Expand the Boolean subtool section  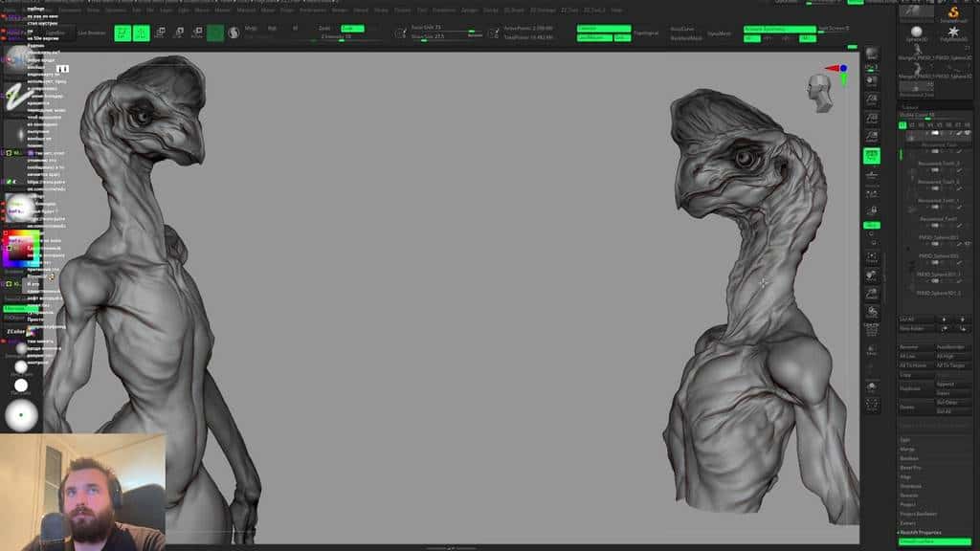point(909,458)
